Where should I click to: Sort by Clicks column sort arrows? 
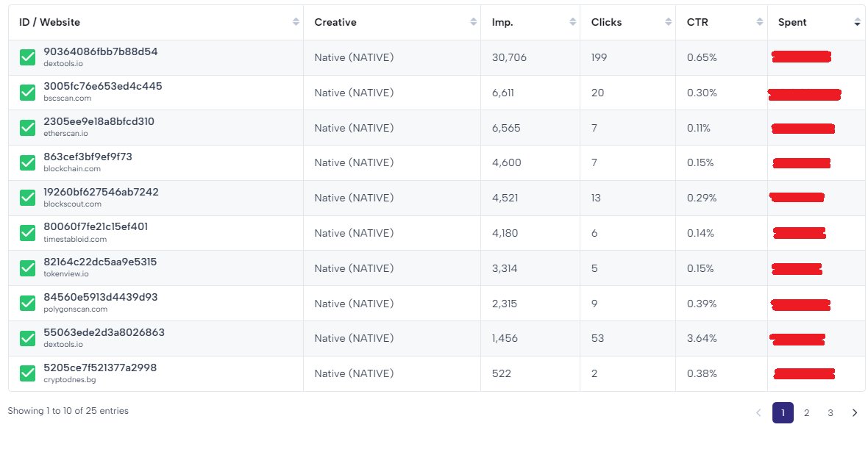(668, 21)
